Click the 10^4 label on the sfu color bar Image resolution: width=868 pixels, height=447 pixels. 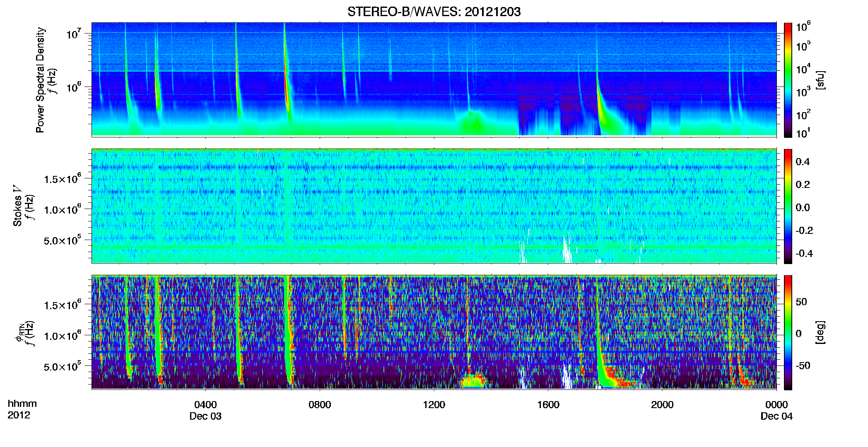click(x=803, y=69)
